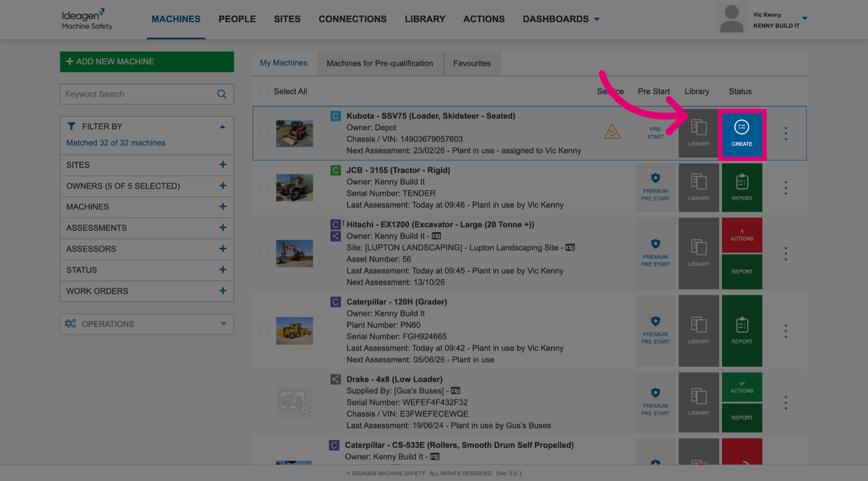Open the Pre Start for Kubota SSV75
This screenshot has width=868, height=481.
[x=655, y=133]
